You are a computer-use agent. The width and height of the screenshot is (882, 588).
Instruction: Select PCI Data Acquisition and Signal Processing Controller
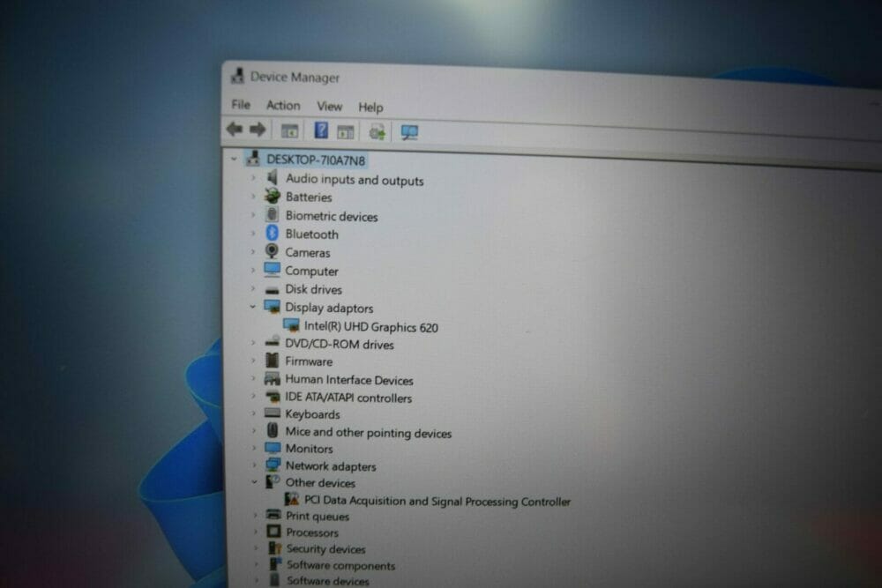437,501
